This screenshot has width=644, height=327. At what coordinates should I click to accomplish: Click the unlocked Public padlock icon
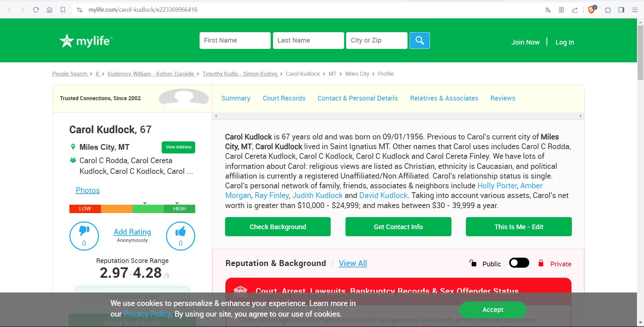click(473, 263)
